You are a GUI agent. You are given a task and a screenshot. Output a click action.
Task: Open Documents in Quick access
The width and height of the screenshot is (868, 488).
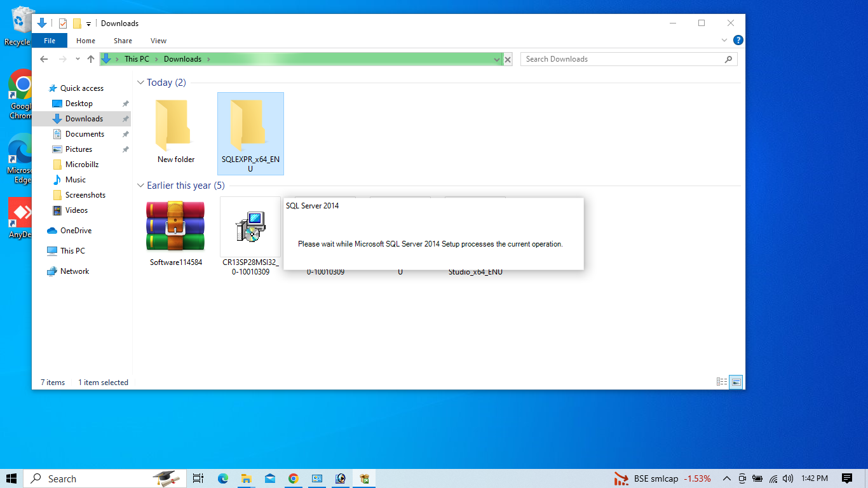tap(85, 134)
